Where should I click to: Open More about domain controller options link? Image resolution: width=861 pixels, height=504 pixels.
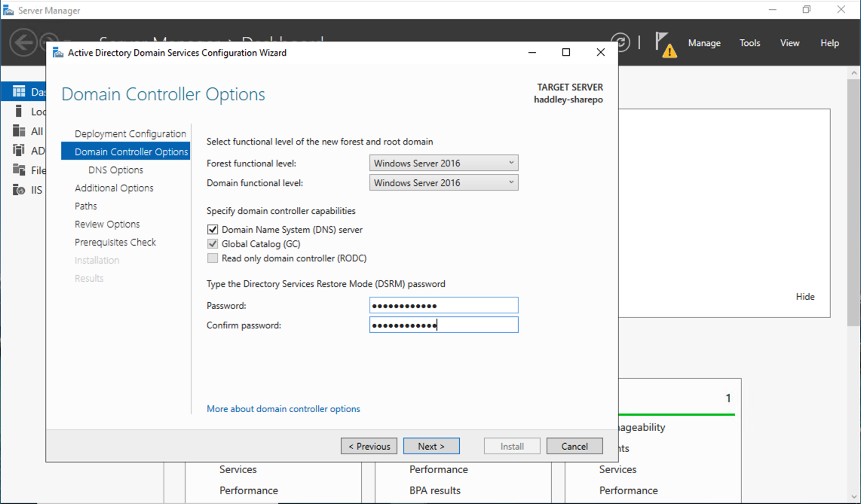tap(283, 409)
